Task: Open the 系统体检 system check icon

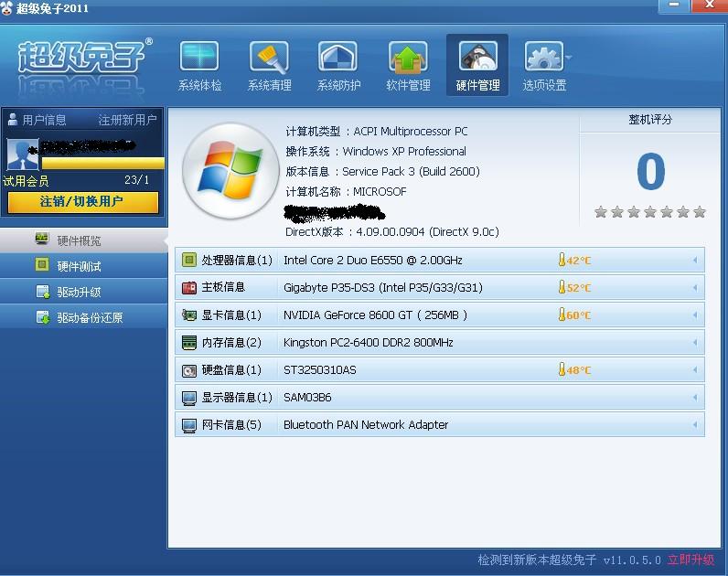Action: 199,58
